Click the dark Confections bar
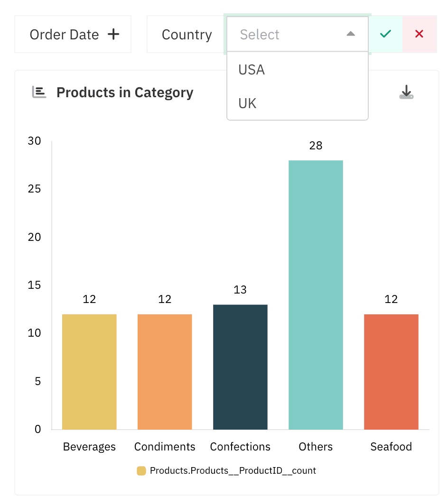Screen dimensions: 448x496 (x=240, y=367)
